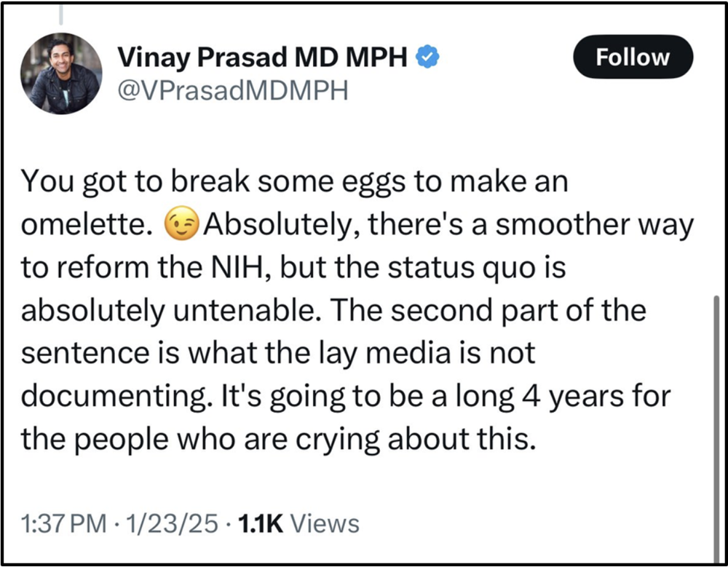728x567 pixels.
Task: Click the @VPrasadMDMPH handle
Action: 232,91
